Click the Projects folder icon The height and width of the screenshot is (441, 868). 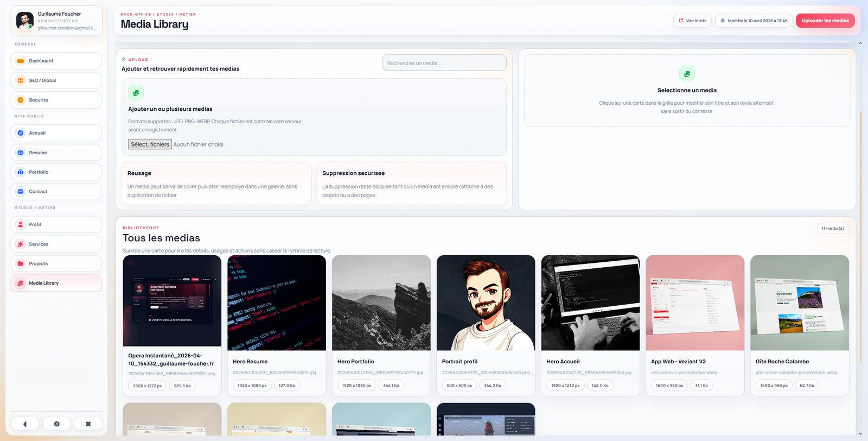[x=21, y=264]
